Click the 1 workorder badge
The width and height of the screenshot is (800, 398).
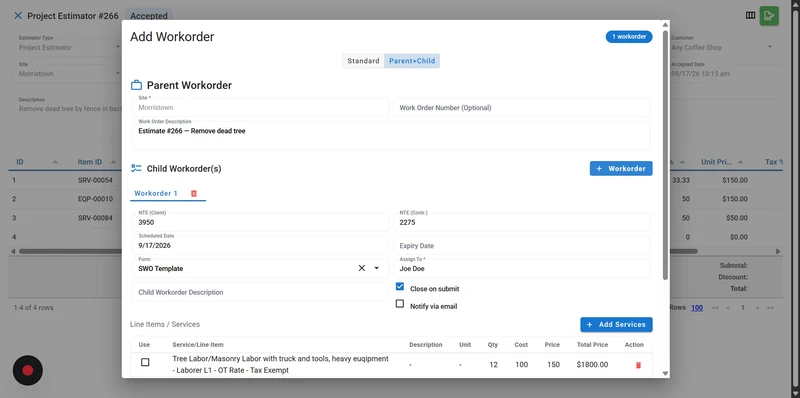point(629,37)
